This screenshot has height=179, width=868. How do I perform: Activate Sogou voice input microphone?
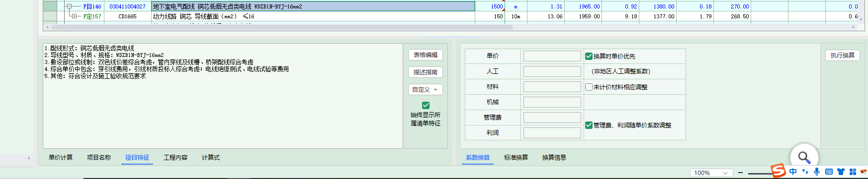(x=817, y=172)
